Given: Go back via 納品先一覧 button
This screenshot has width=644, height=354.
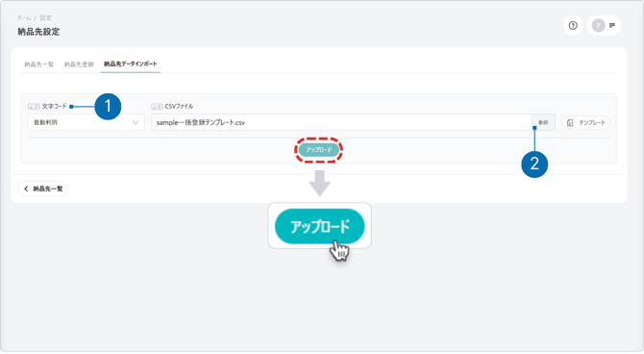Looking at the screenshot, I should [x=42, y=189].
